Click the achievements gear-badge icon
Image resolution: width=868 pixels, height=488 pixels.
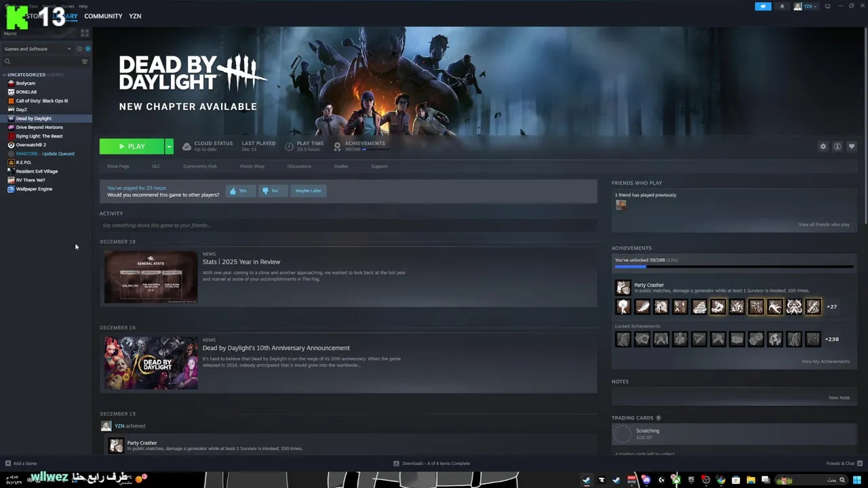click(x=337, y=146)
